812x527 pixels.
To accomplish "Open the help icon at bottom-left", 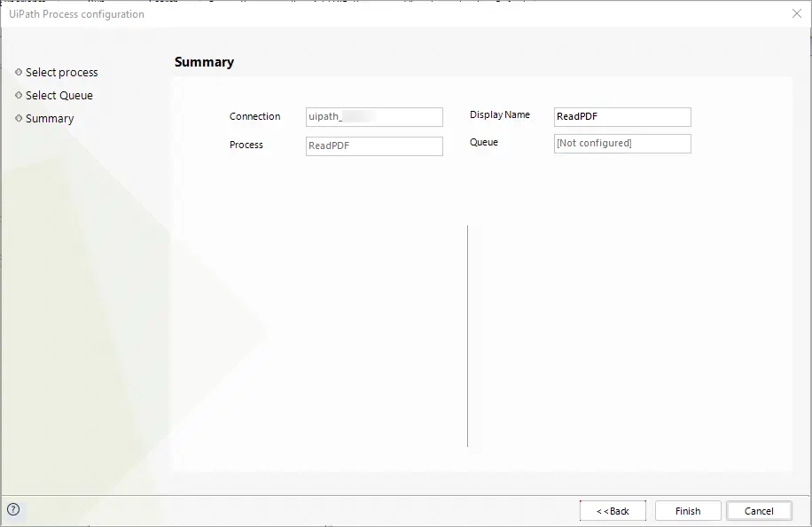I will [x=13, y=509].
